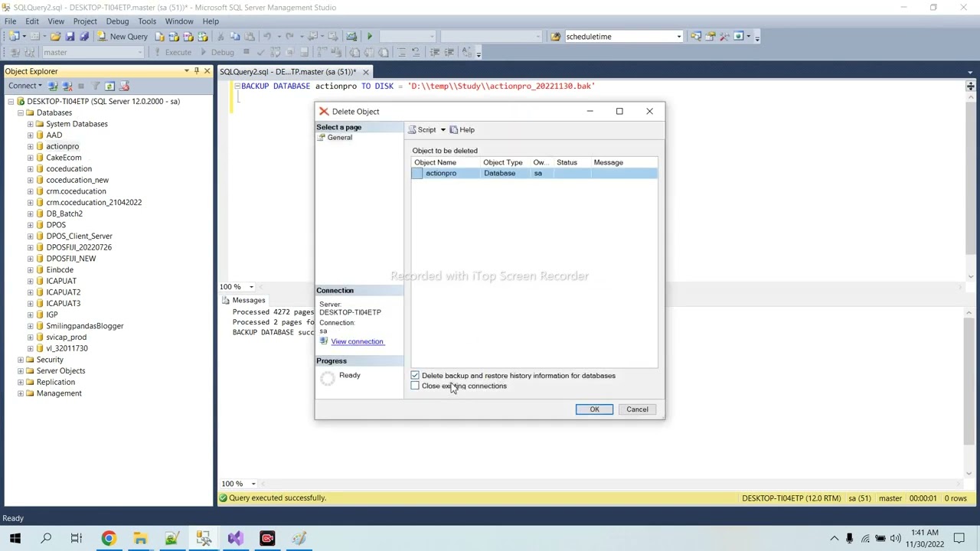The image size is (980, 551).
Task: Click the Find in Files toolbar icon
Action: (555, 36)
